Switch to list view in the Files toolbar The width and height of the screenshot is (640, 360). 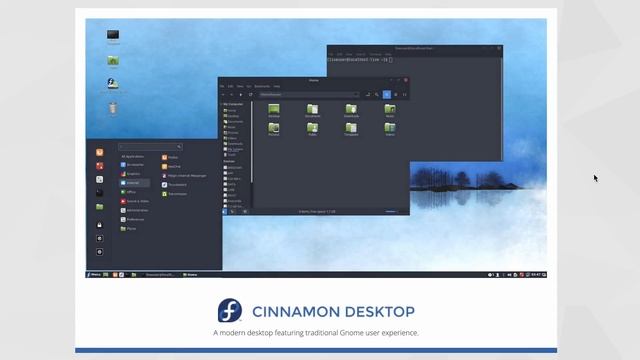click(x=396, y=95)
